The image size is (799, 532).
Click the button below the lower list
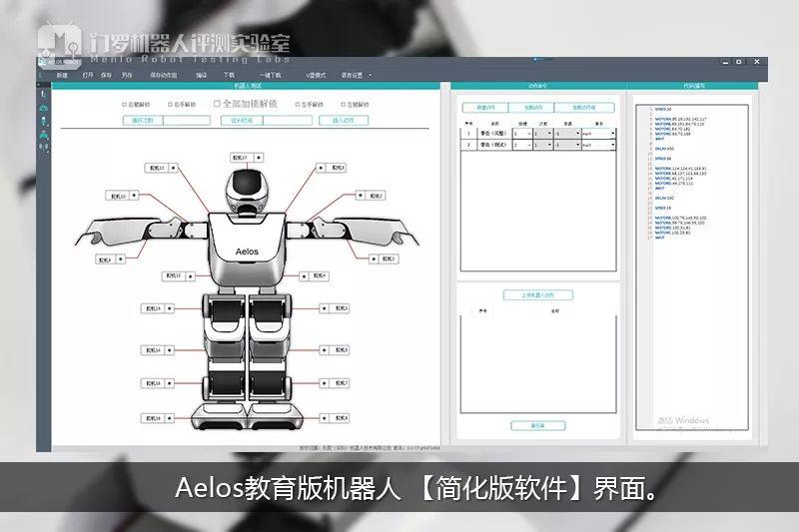pos(538,425)
